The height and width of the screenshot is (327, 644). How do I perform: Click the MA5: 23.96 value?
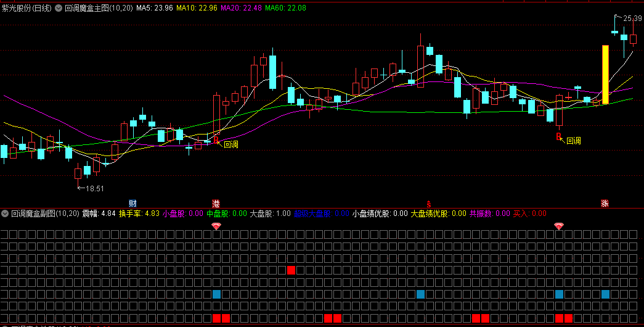pos(155,8)
